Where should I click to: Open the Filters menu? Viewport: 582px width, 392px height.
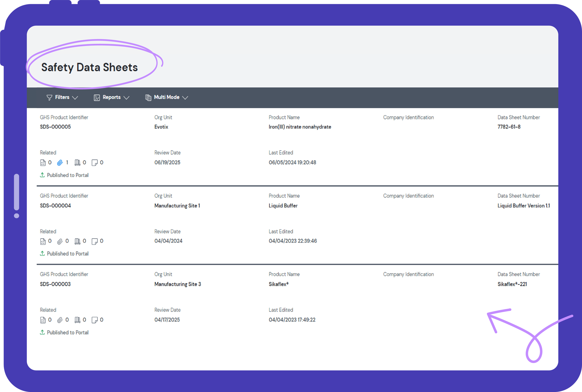pos(62,98)
